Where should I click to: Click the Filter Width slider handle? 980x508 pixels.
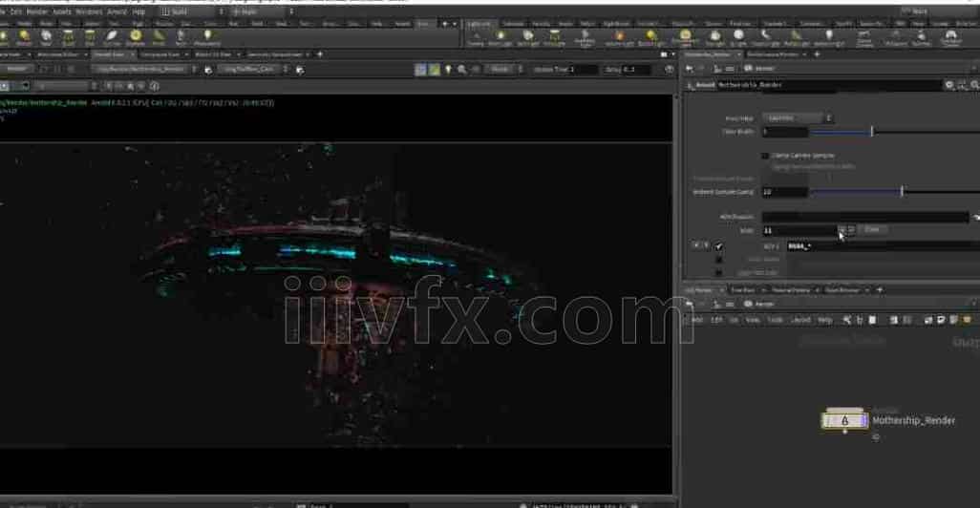(872, 132)
